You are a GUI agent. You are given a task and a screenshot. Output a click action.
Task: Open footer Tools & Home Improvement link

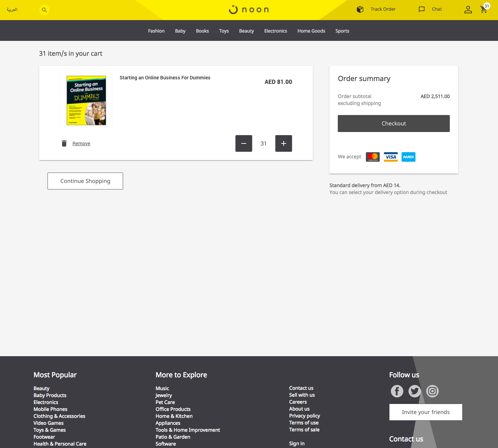point(188,430)
